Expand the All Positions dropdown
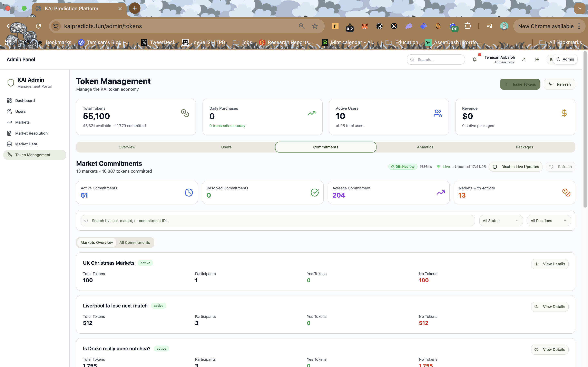The image size is (588, 367). (548, 221)
